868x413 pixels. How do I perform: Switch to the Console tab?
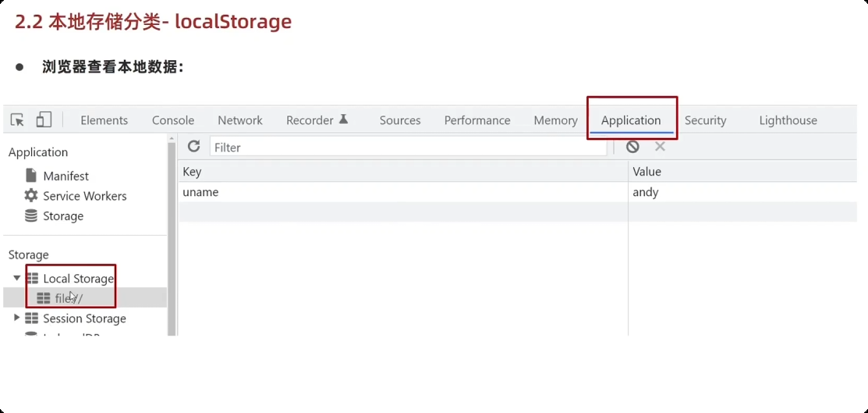[173, 120]
